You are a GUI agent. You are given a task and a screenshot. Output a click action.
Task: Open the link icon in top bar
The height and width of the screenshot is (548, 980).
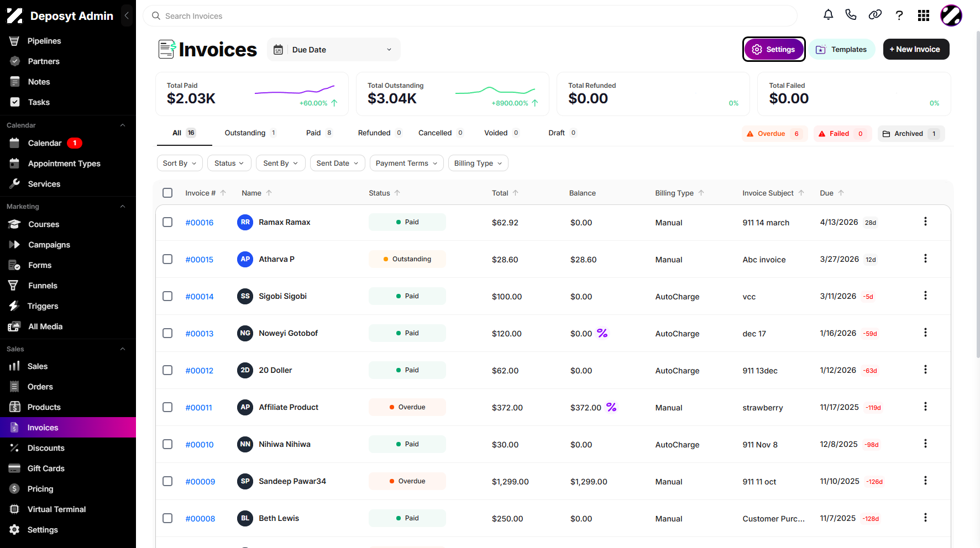(x=875, y=15)
